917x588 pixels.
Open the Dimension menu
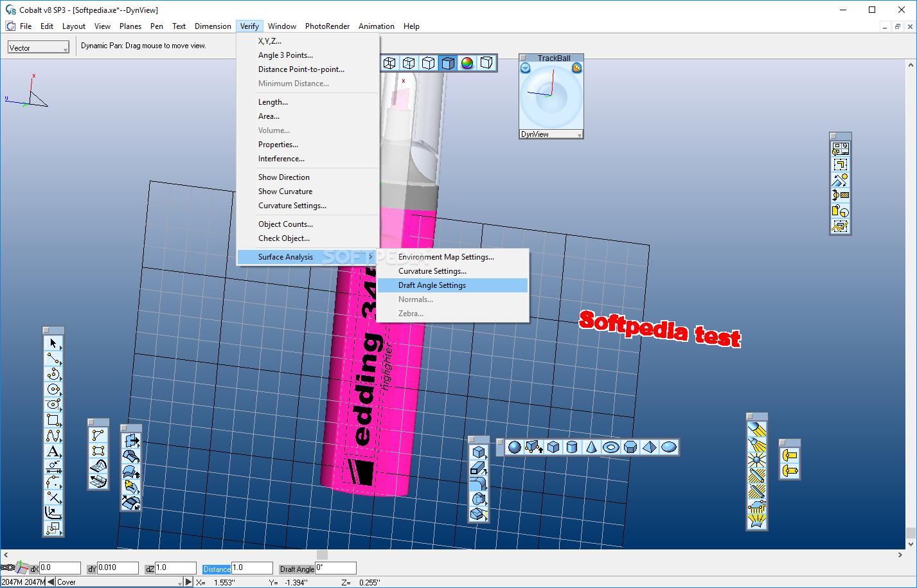pyautogui.click(x=213, y=26)
